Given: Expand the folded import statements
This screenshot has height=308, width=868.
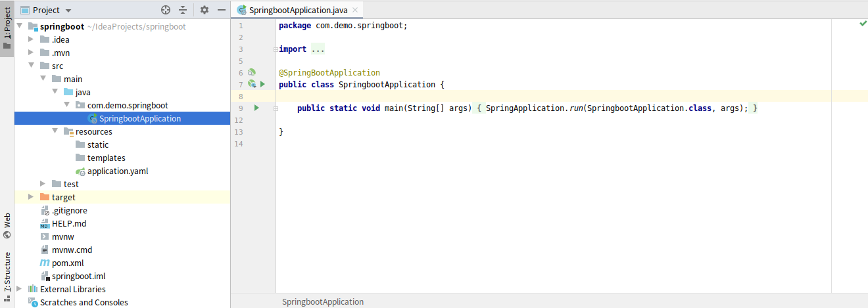Looking at the screenshot, I should point(318,49).
